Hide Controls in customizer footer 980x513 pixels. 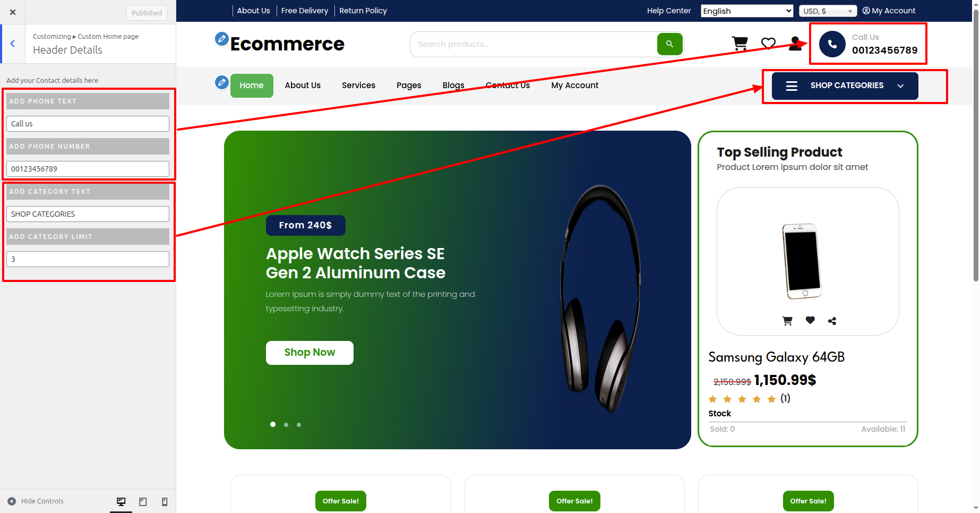[36, 501]
